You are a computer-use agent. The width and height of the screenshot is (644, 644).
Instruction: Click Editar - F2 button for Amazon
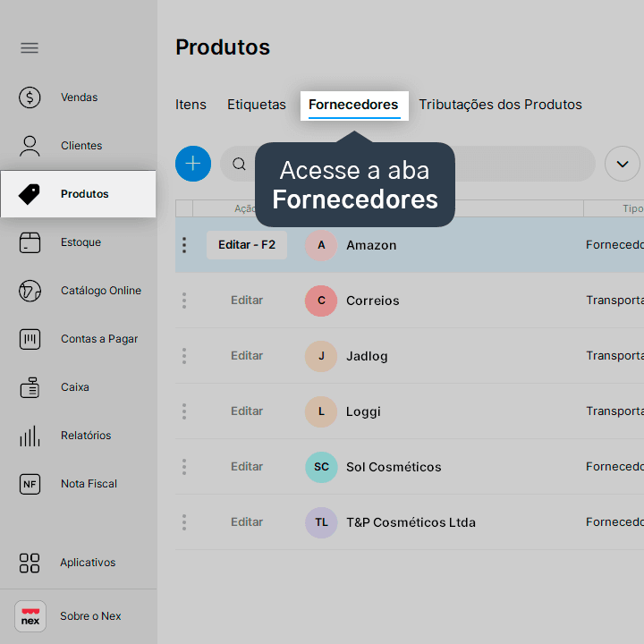coord(247,245)
